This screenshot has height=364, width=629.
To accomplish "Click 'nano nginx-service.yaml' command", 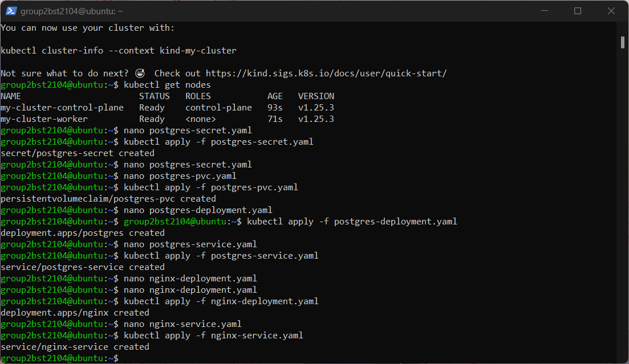I will (x=182, y=324).
